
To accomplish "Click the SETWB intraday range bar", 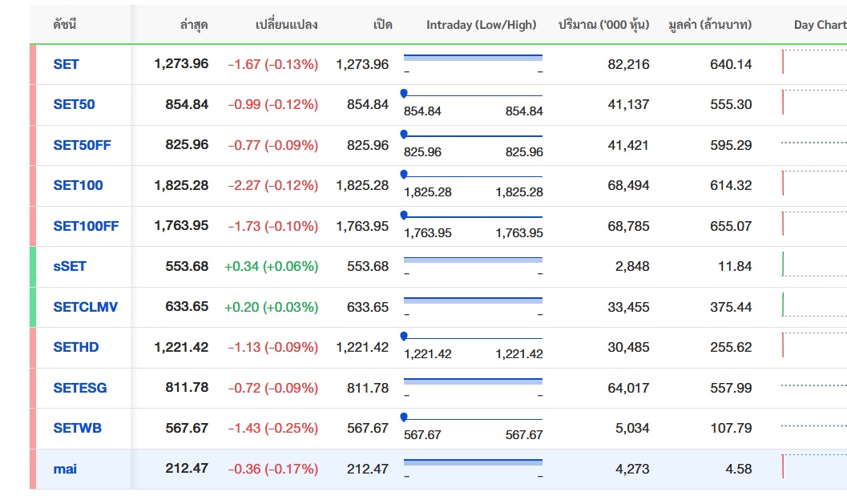I will point(473,418).
